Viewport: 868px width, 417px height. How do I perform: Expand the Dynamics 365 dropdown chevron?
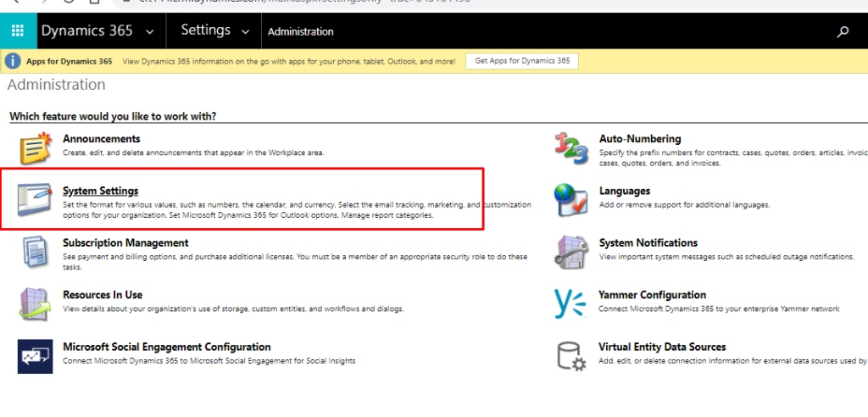coord(149,32)
